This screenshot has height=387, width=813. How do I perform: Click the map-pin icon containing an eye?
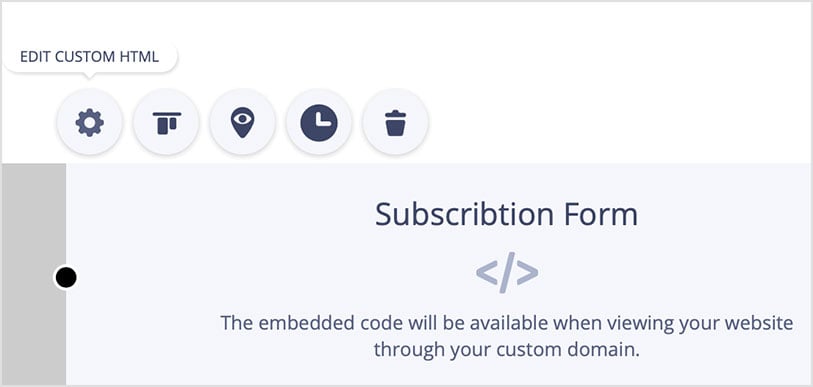click(242, 122)
